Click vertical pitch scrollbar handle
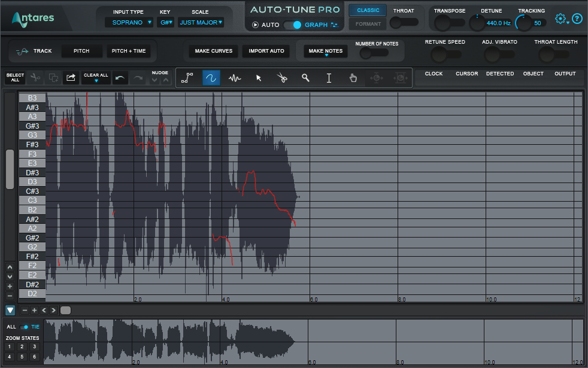 coord(10,169)
